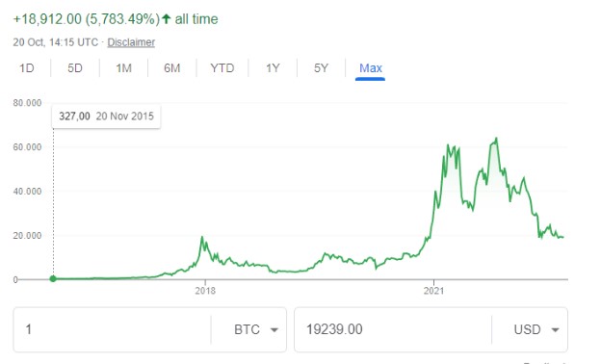Switch to the 5D range tab
Image resolution: width=601 pixels, height=364 pixels.
tap(75, 68)
